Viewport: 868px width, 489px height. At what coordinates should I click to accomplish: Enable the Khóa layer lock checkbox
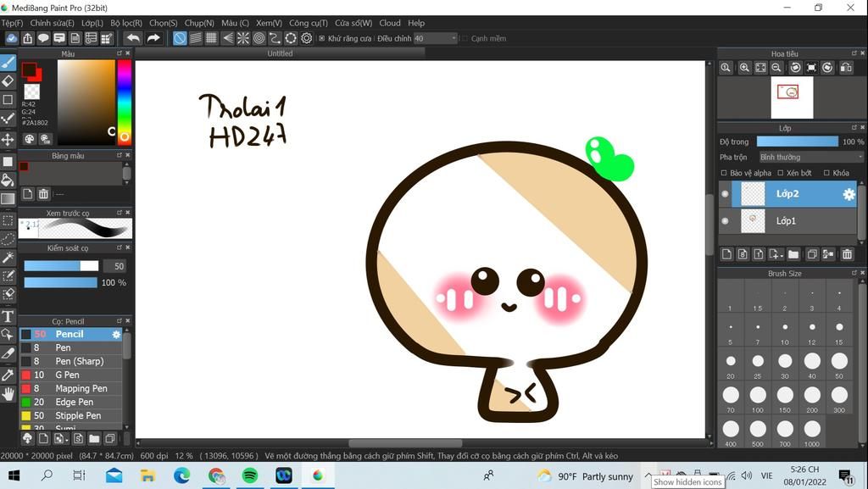(826, 173)
